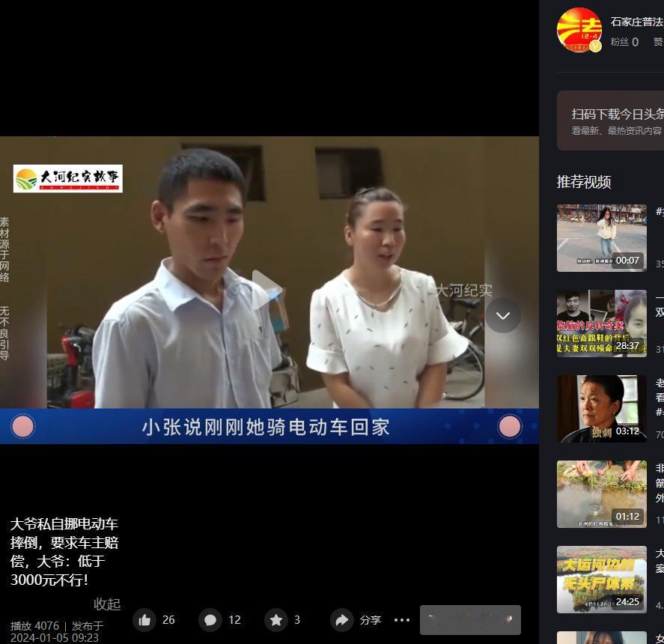Click the 分享 share label
The height and width of the screenshot is (644, 664).
coord(371,620)
